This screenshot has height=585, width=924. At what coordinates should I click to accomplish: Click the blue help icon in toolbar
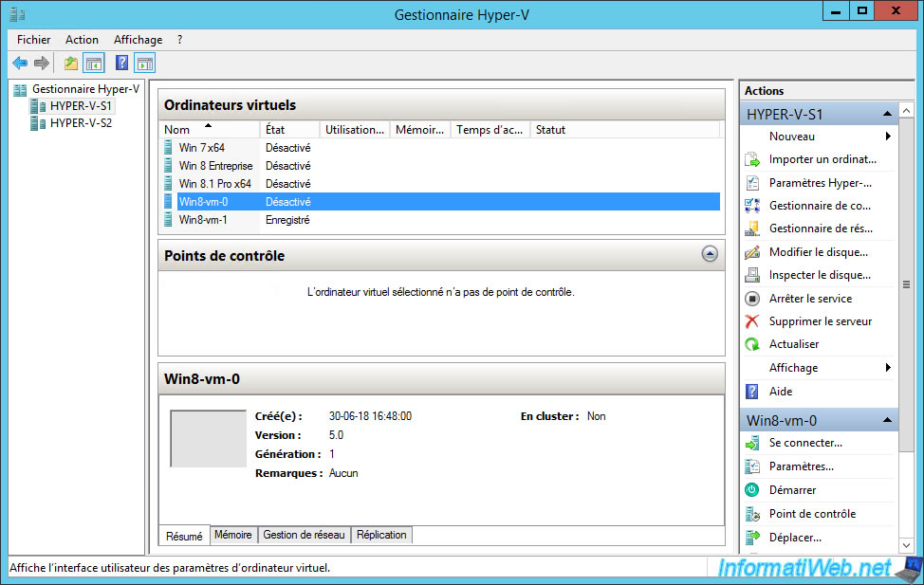(121, 64)
